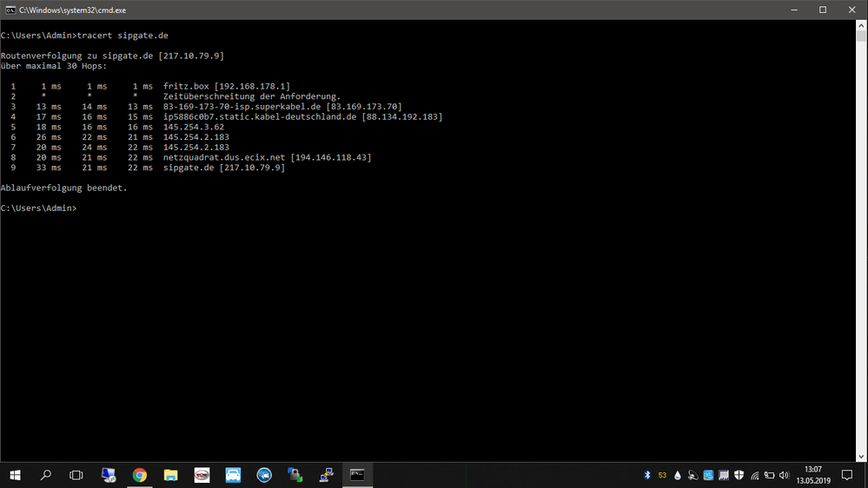The height and width of the screenshot is (488, 868).
Task: Open the Action Center notifications icon
Action: point(847,475)
